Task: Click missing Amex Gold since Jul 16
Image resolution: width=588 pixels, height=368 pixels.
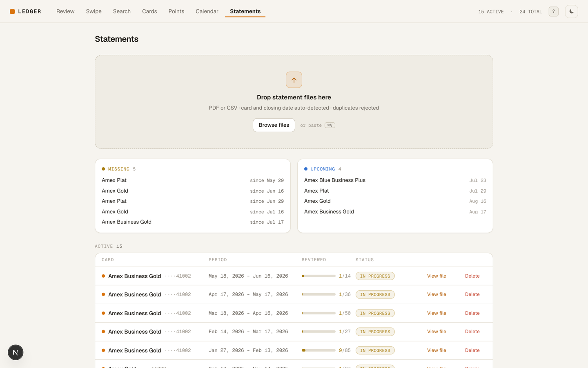Action: pos(193,212)
